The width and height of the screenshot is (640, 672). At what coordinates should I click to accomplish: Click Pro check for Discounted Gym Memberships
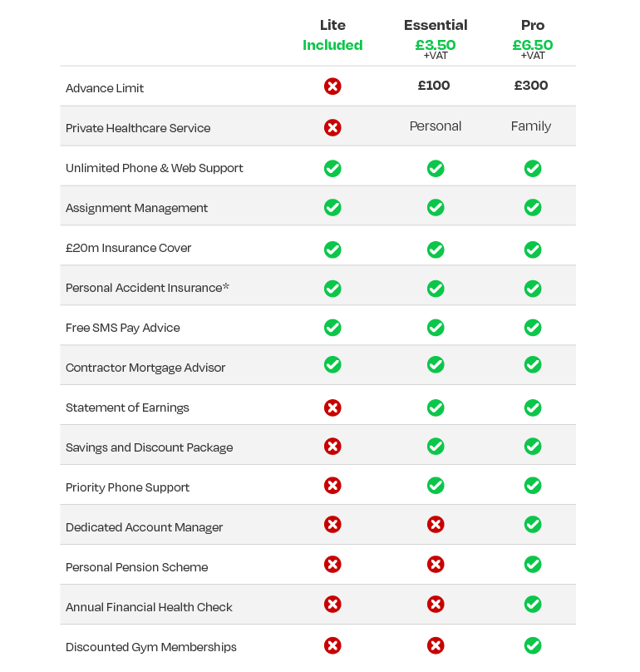(533, 645)
